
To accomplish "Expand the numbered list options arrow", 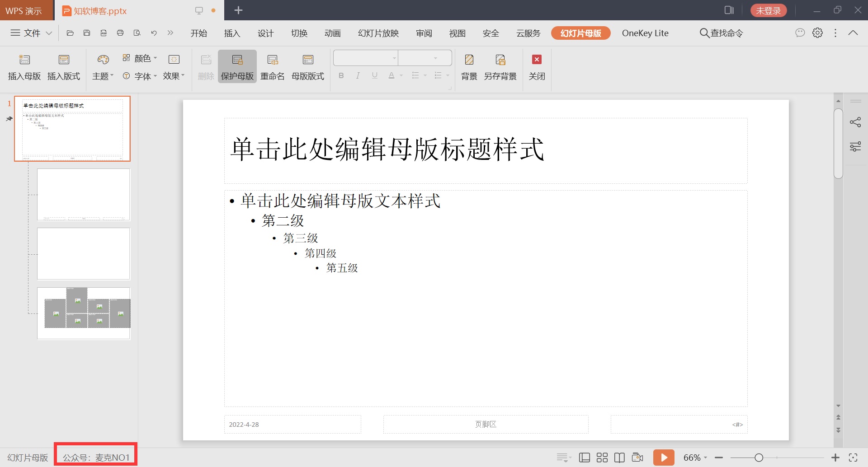I will click(448, 75).
